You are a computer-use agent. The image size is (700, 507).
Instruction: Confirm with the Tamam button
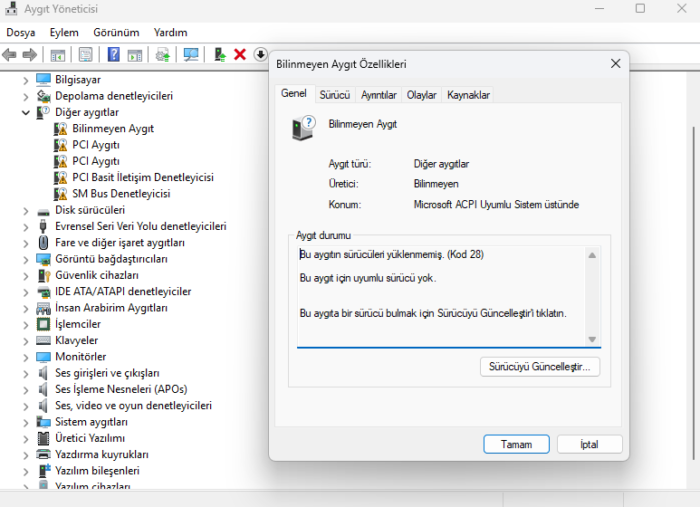coord(516,445)
